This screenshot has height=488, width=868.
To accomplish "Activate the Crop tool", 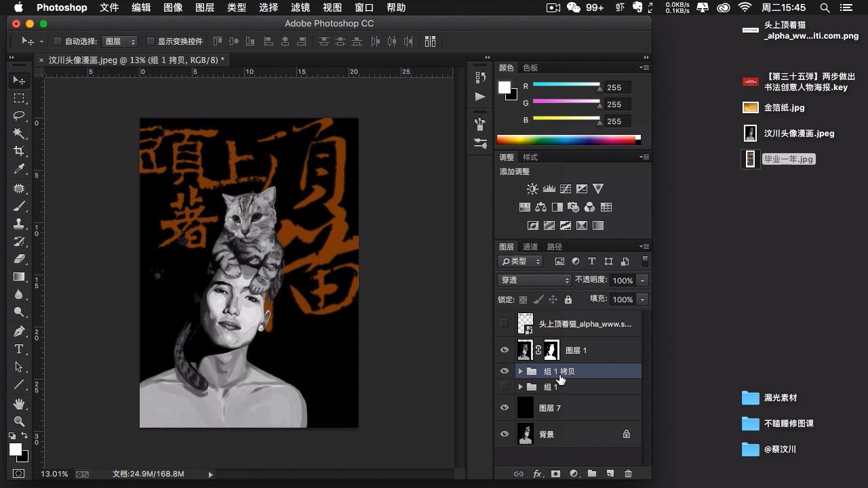I will [19, 151].
